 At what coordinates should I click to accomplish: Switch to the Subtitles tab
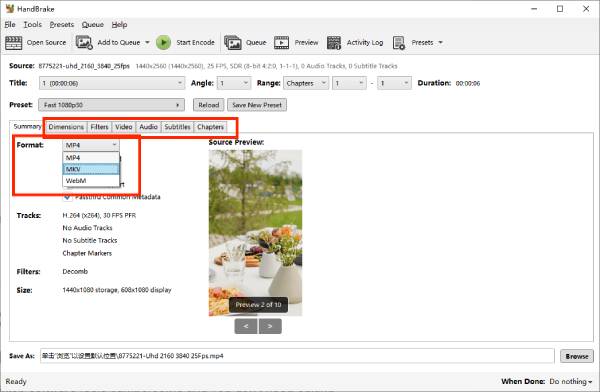tap(177, 127)
